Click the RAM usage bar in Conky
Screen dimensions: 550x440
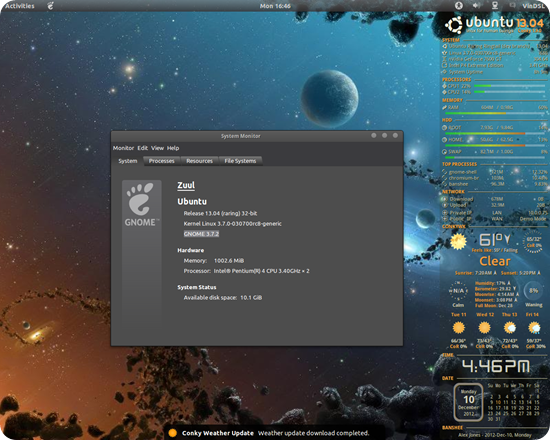click(x=496, y=113)
